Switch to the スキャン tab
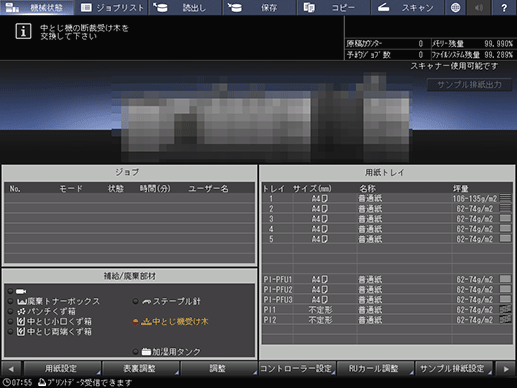This screenshot has width=517, height=388. 407,7
